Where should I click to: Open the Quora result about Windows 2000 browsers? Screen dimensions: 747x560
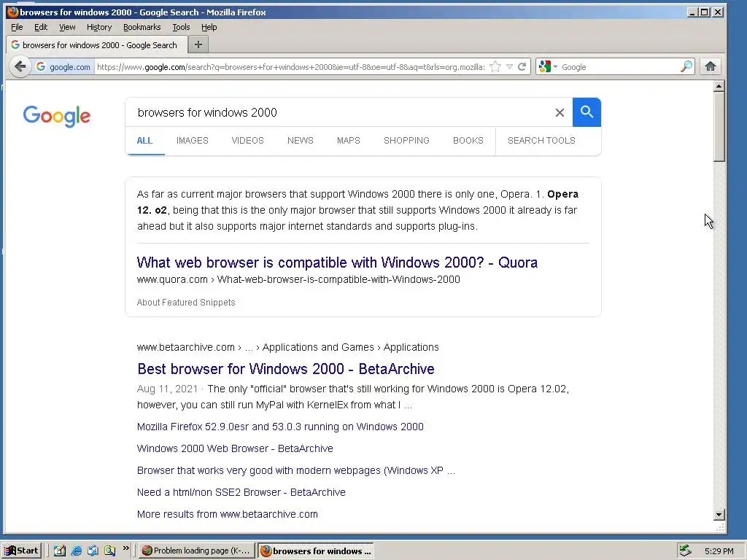pos(337,262)
